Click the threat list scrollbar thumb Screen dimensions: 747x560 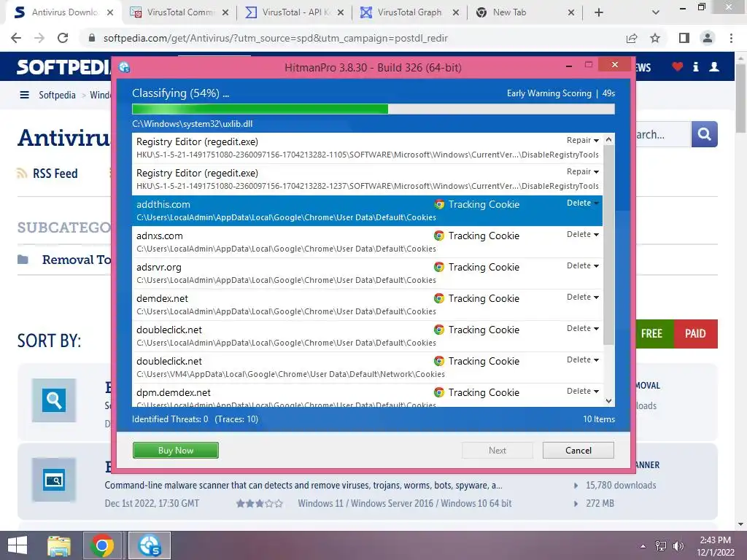click(608, 245)
